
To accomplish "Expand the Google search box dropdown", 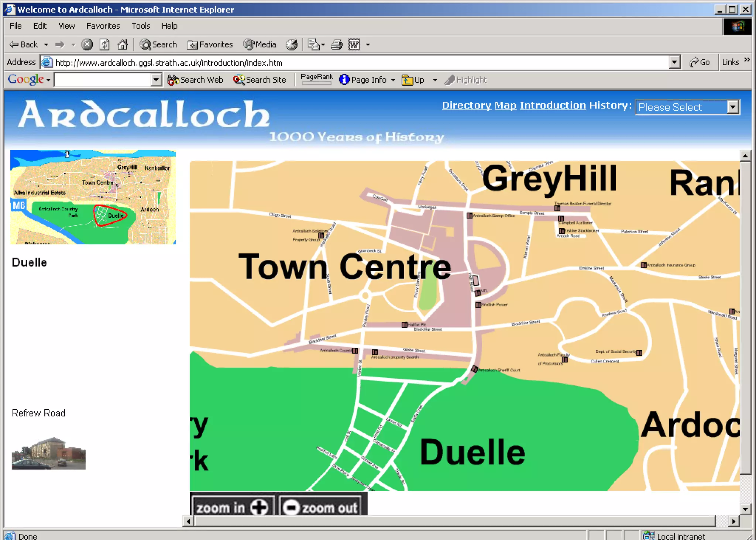I will click(x=156, y=80).
